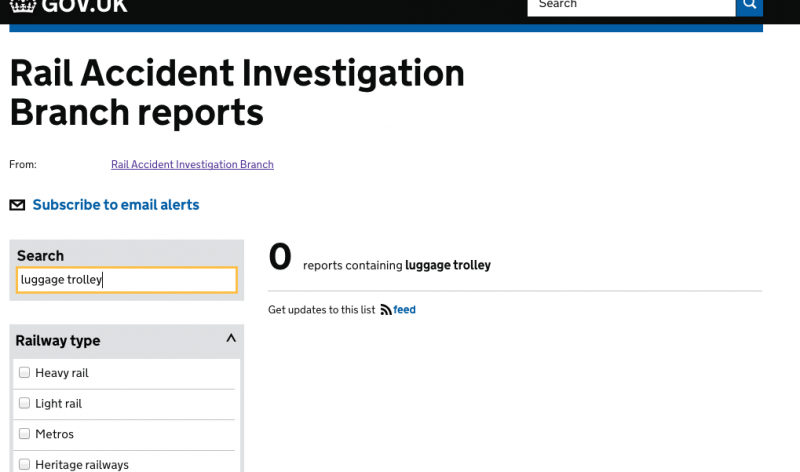The height and width of the screenshot is (472, 800).
Task: Click the page title Rail Accident Investigation Branch reports
Action: coord(237,92)
